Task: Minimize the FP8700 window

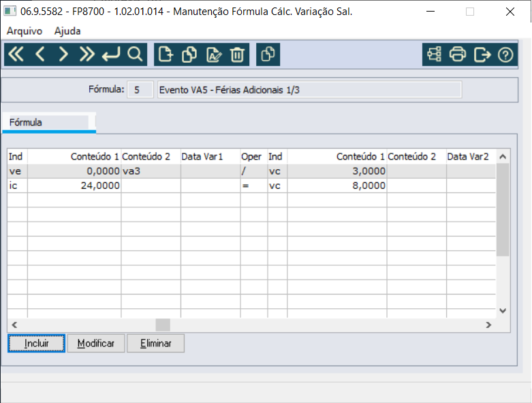Action: (431, 12)
